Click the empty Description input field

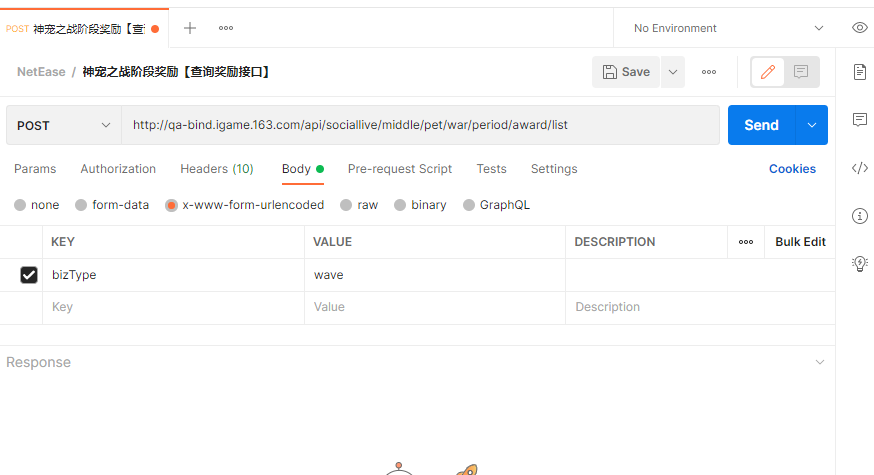click(700, 307)
